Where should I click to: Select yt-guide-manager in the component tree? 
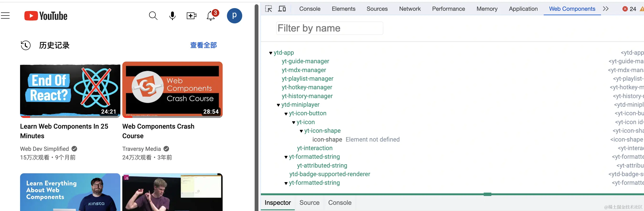click(x=305, y=61)
